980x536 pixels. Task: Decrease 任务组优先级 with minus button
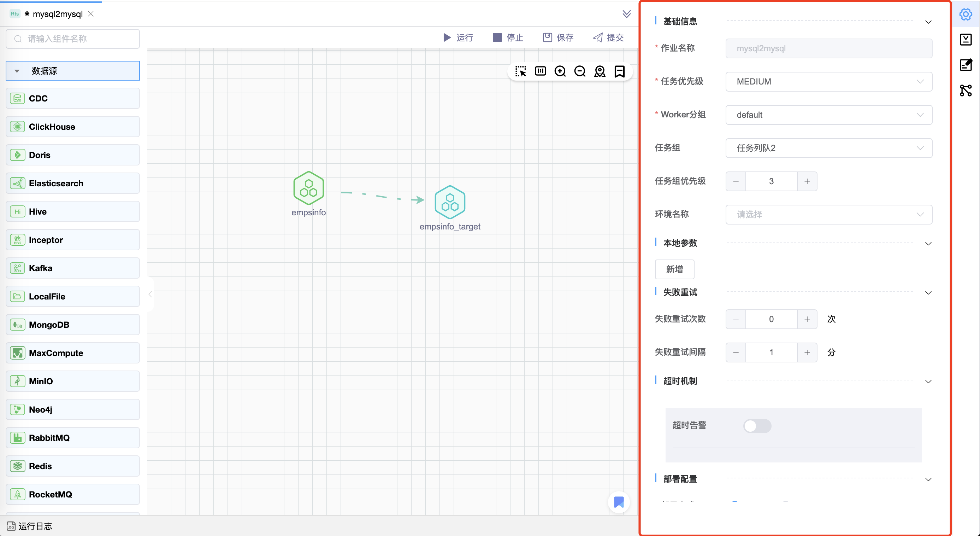click(x=736, y=181)
